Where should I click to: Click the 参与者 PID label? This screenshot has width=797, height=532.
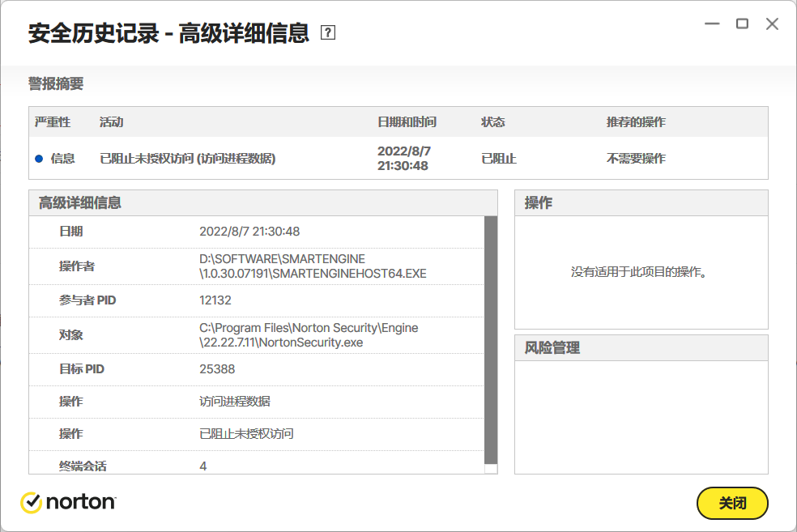(87, 300)
